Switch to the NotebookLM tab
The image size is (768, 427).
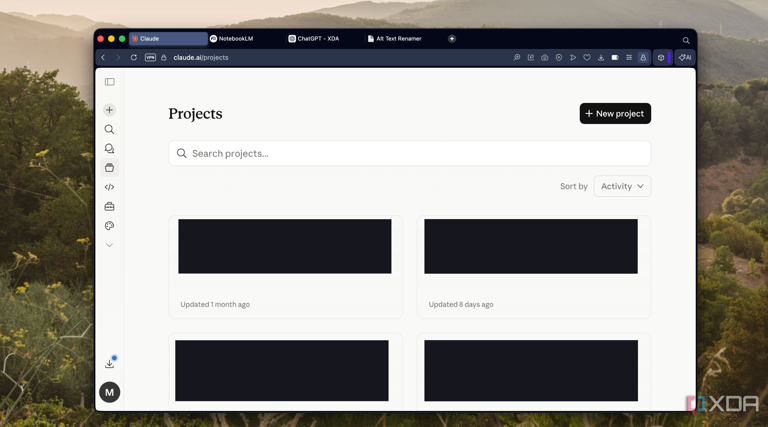(236, 39)
